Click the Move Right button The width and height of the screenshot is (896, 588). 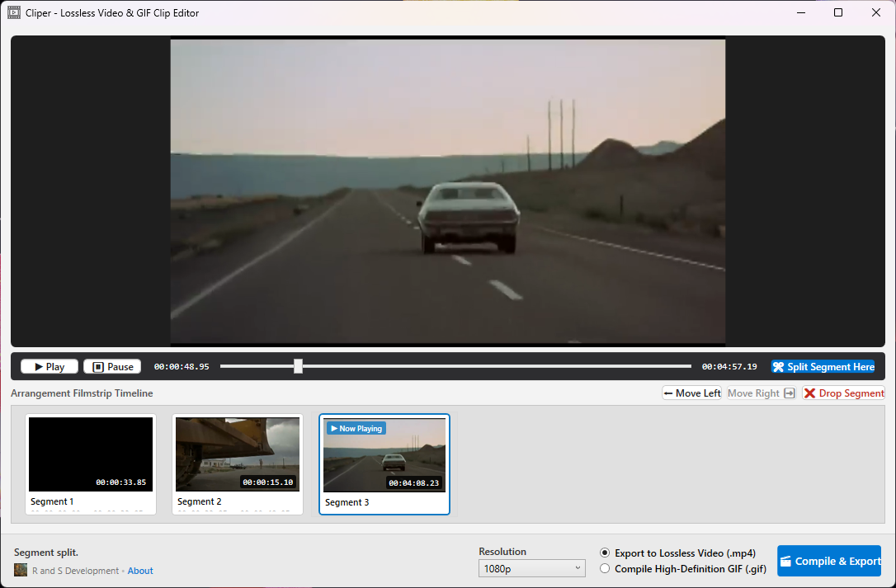tap(762, 393)
